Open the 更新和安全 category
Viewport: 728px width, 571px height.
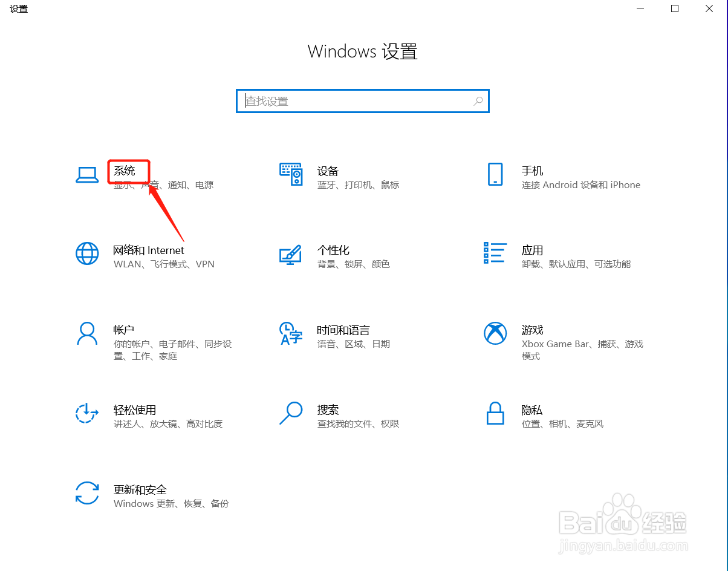point(140,490)
